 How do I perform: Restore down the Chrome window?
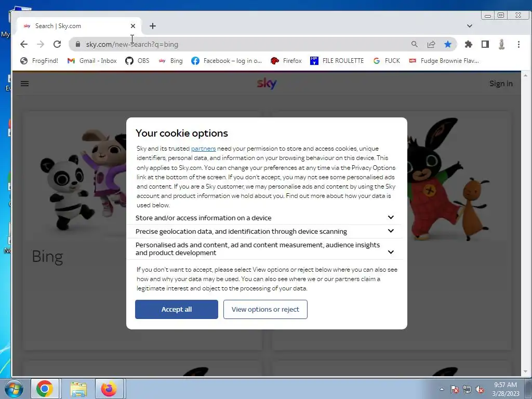pyautogui.click(x=501, y=15)
